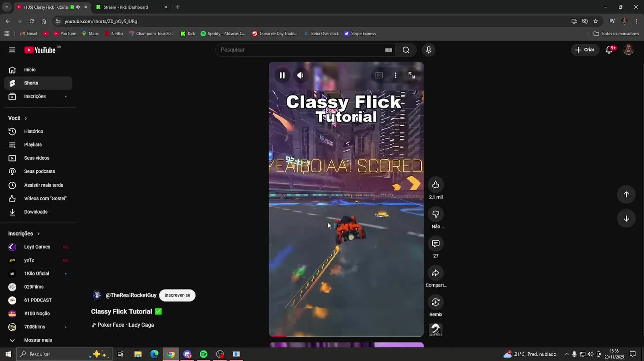Click the Criar button

coord(585,50)
